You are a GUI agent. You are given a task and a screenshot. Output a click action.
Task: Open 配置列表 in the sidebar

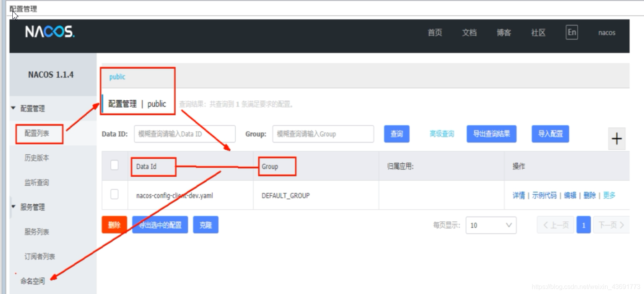(37, 133)
